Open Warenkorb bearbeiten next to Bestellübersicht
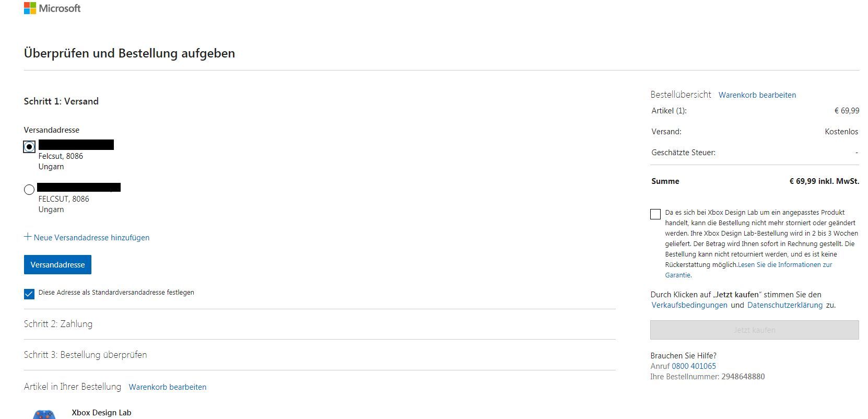 pyautogui.click(x=757, y=95)
